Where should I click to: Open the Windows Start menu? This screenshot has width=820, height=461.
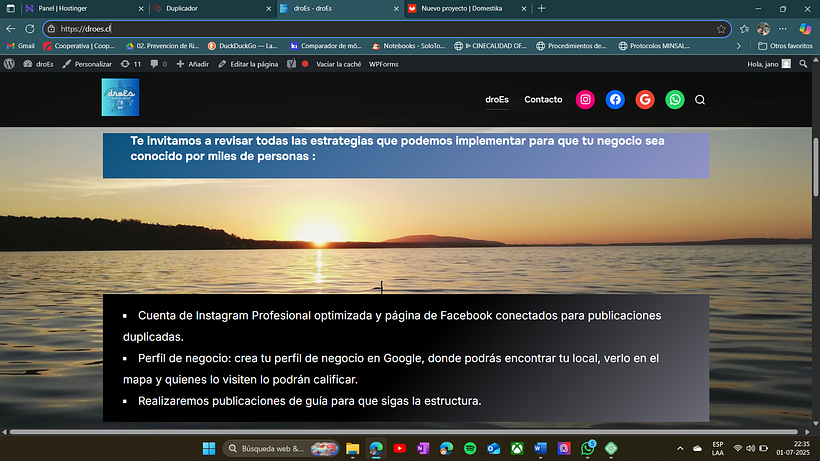(209, 448)
